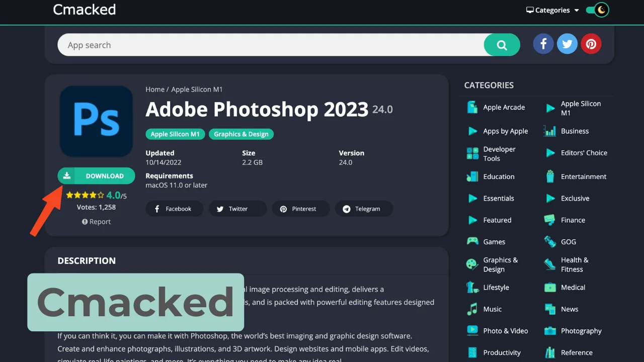644x362 pixels.
Task: Open Apple Silicon M1 breadcrumb link
Action: coord(197,89)
